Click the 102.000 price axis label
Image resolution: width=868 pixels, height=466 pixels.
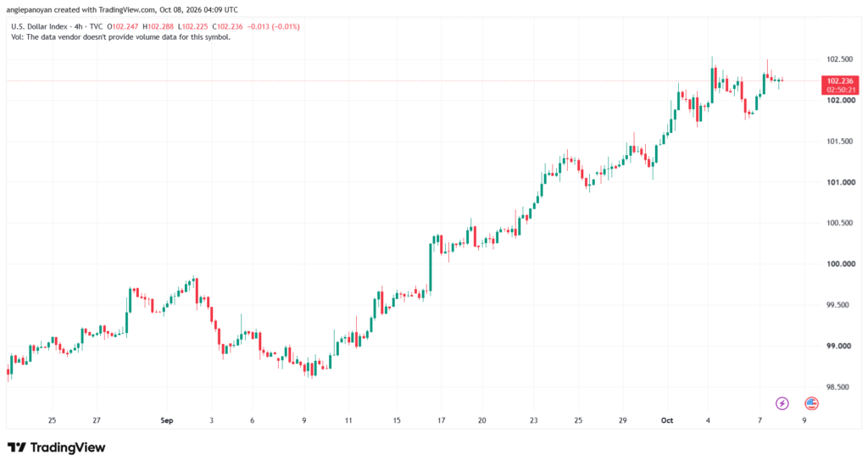click(x=840, y=100)
